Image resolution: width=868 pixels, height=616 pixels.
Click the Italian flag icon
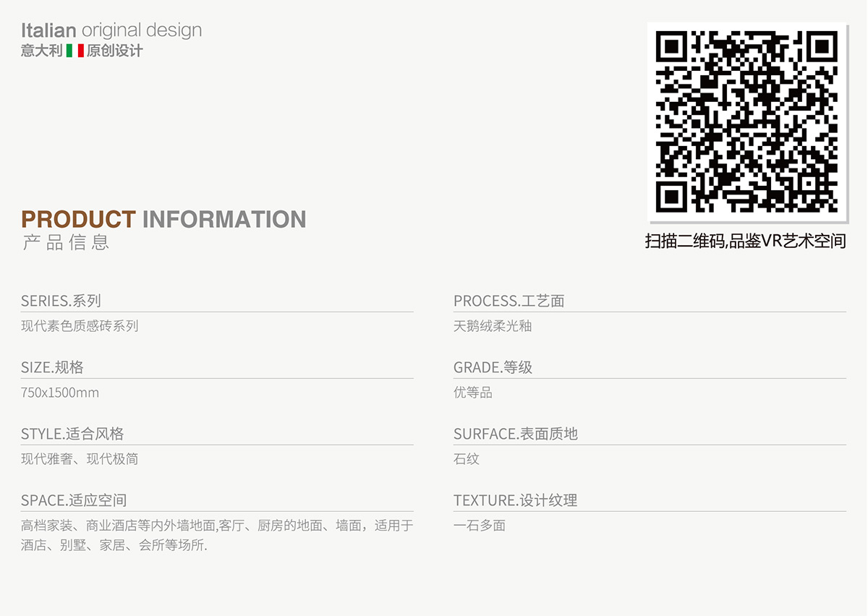[75, 51]
